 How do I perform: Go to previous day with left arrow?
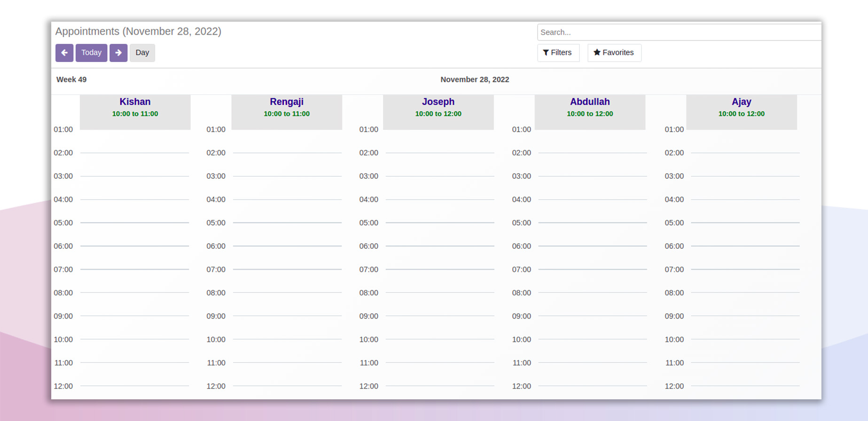pos(64,53)
